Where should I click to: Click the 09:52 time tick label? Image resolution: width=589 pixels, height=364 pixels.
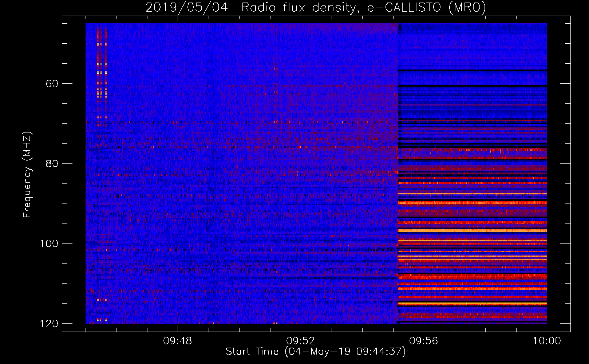point(301,341)
